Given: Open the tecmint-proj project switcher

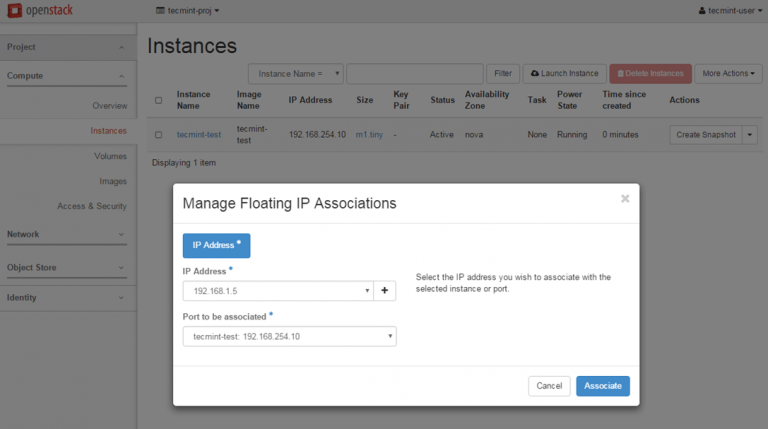Looking at the screenshot, I should (189, 10).
